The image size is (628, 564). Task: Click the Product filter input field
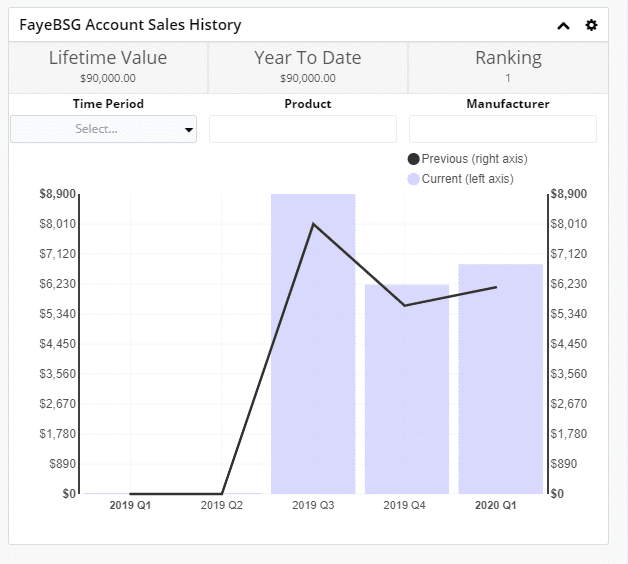click(x=303, y=129)
